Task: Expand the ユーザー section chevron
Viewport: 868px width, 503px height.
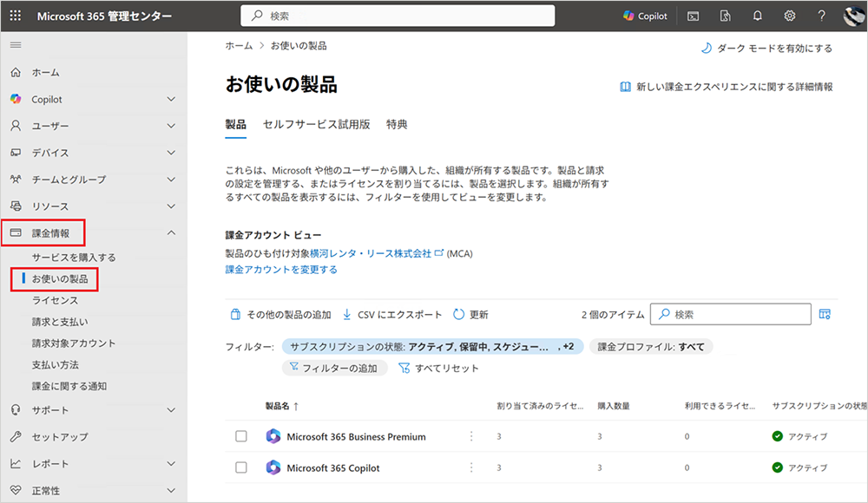Action: coord(171,126)
